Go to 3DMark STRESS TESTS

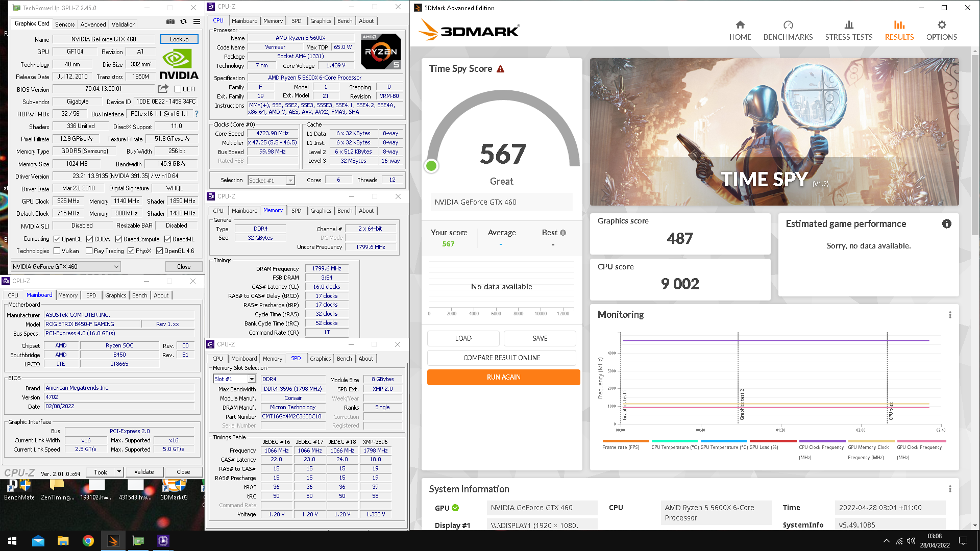coord(849,31)
